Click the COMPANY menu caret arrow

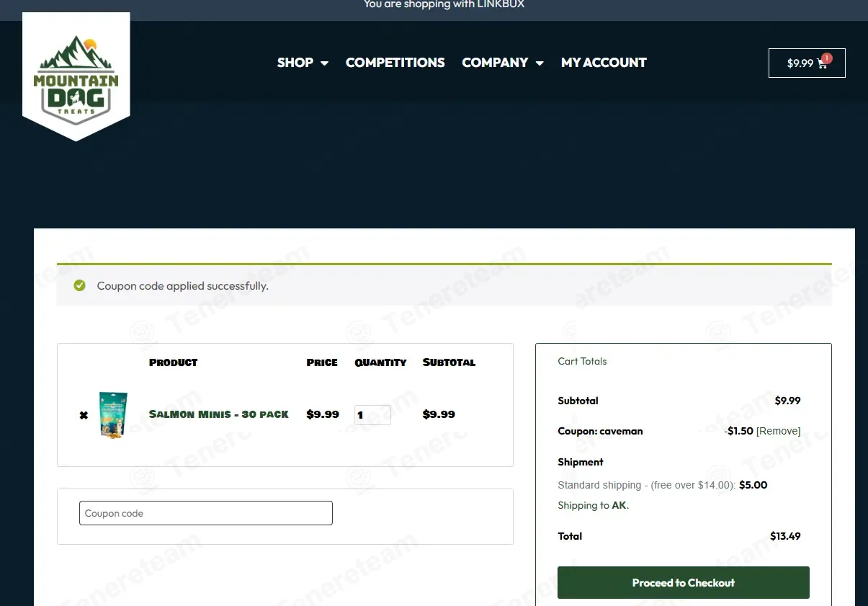pyautogui.click(x=540, y=63)
